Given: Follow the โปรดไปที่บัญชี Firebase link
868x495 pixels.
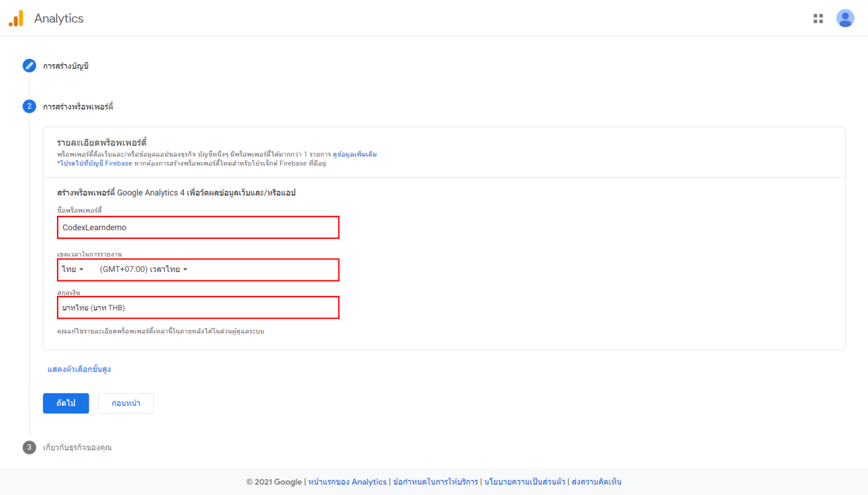Looking at the screenshot, I should [95, 164].
